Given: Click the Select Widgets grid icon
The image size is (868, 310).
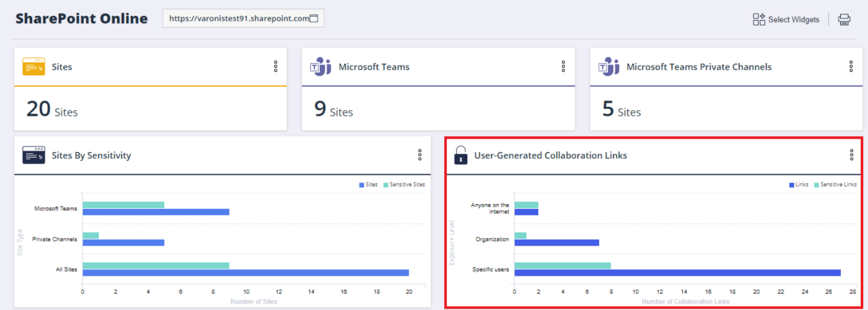Looking at the screenshot, I should (759, 19).
